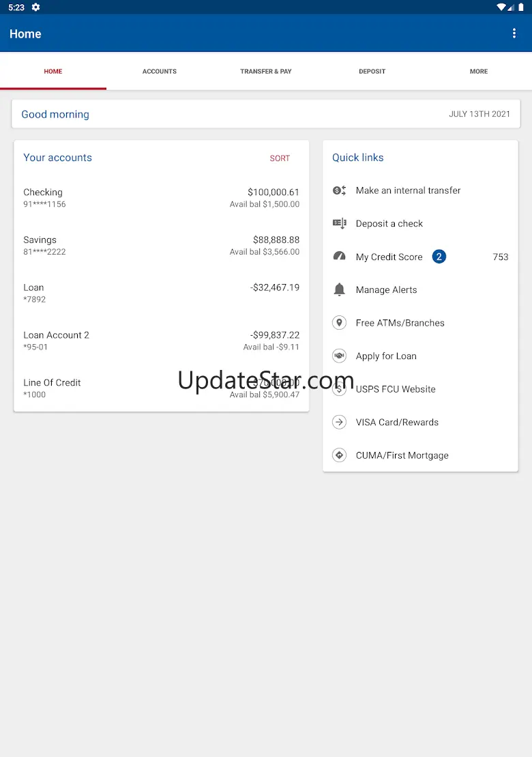Click the clock time 5:23
Image resolution: width=532 pixels, height=757 pixels.
click(x=16, y=8)
